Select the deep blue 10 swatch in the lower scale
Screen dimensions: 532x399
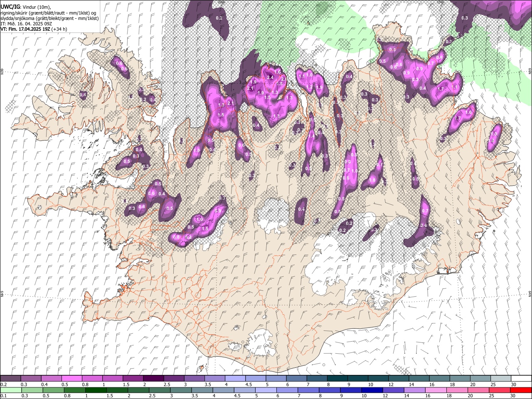[x=372, y=390]
